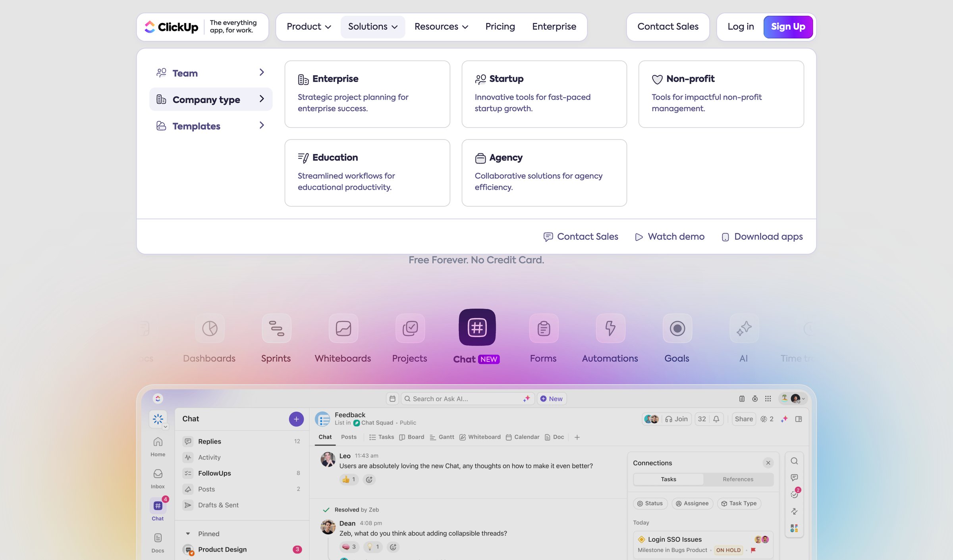Click Contact Sales in header
Screen dimensions: 953x560
point(668,27)
